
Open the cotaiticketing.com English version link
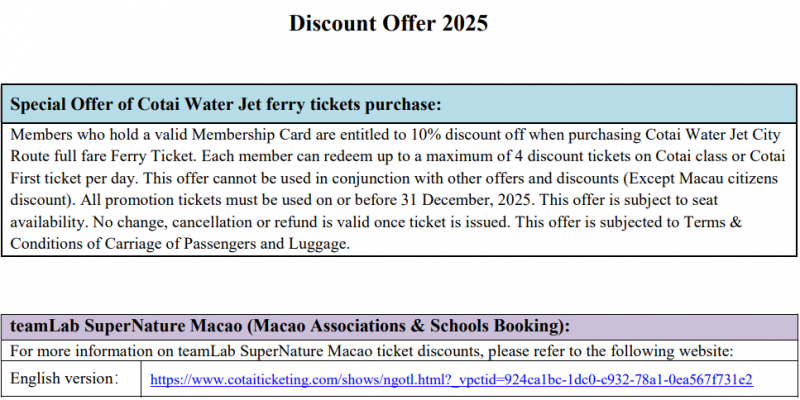(x=451, y=380)
